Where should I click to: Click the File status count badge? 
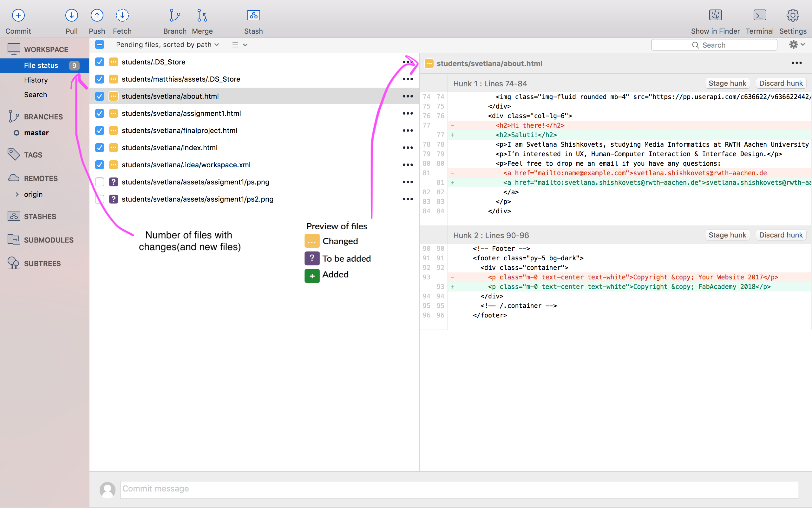74,65
